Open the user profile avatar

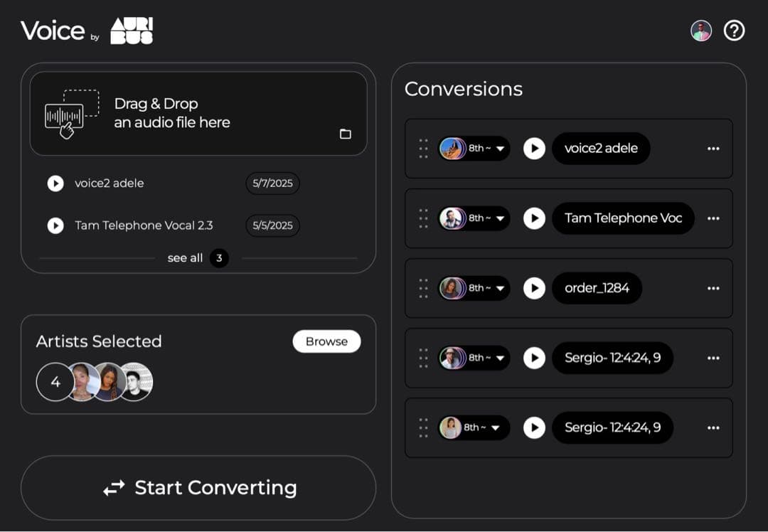coord(701,31)
